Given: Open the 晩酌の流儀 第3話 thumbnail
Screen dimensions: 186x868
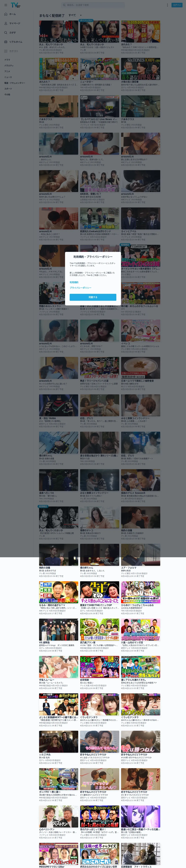Looking at the screenshot, I should pos(58,555).
